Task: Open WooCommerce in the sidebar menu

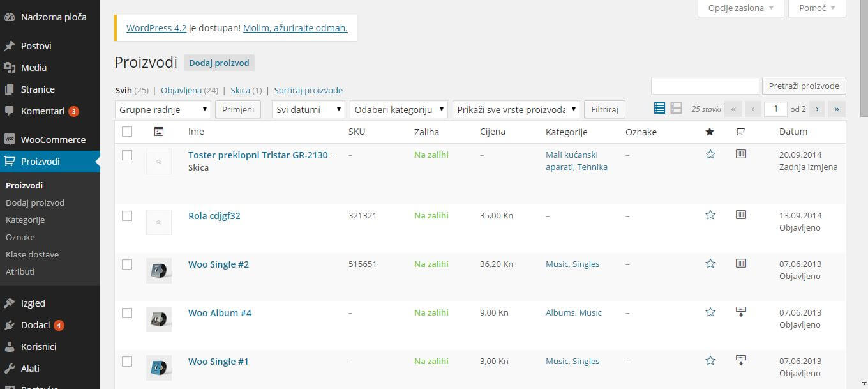Action: click(52, 139)
